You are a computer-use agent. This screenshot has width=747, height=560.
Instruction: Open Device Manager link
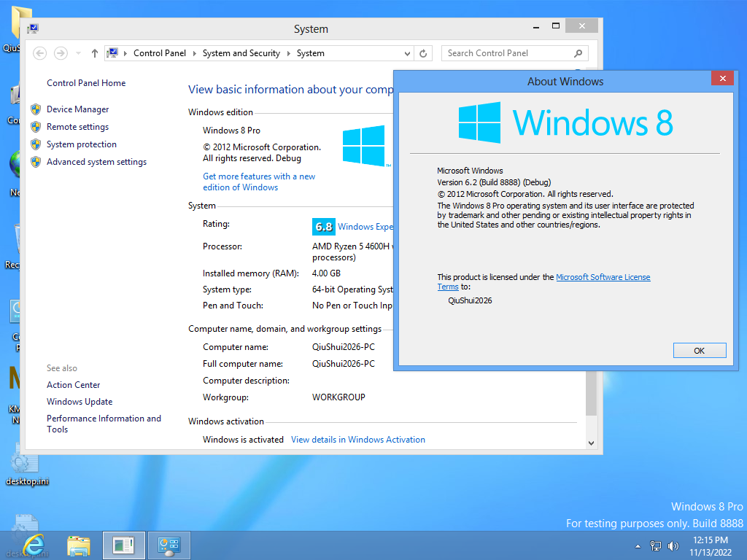coord(77,109)
